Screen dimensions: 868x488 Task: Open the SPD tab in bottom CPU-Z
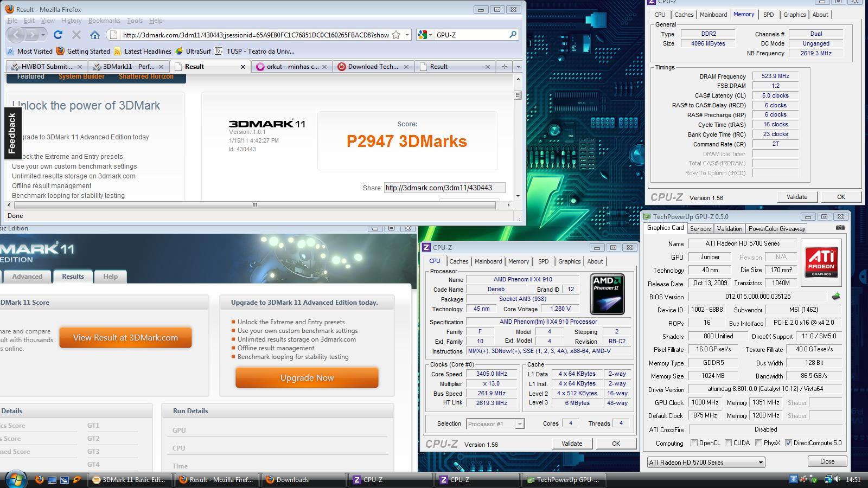(x=543, y=261)
